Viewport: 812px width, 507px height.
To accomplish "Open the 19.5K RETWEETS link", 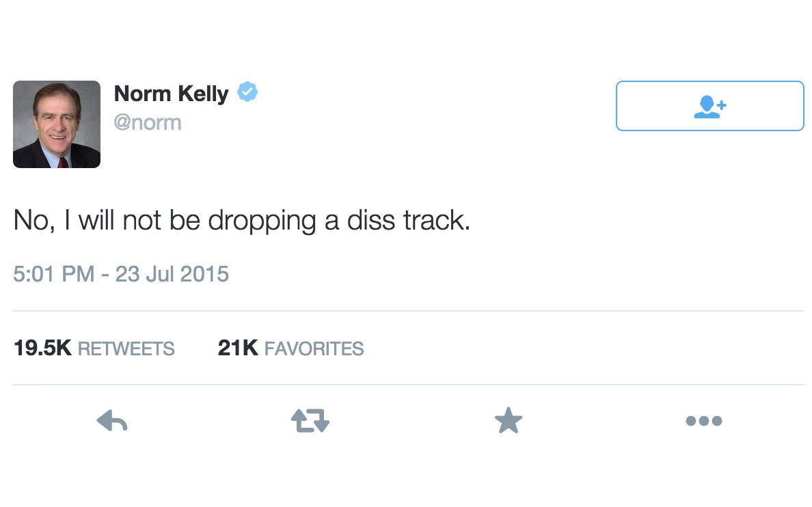I will tap(94, 348).
